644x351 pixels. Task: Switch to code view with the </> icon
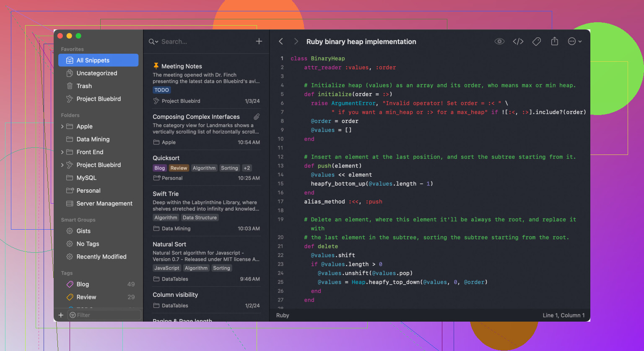point(518,42)
